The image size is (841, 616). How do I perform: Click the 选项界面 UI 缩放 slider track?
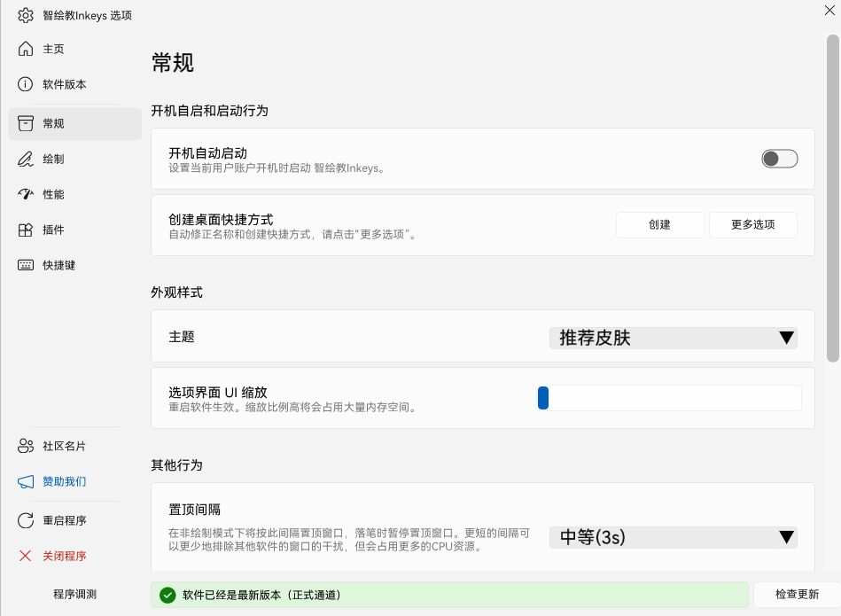point(669,398)
